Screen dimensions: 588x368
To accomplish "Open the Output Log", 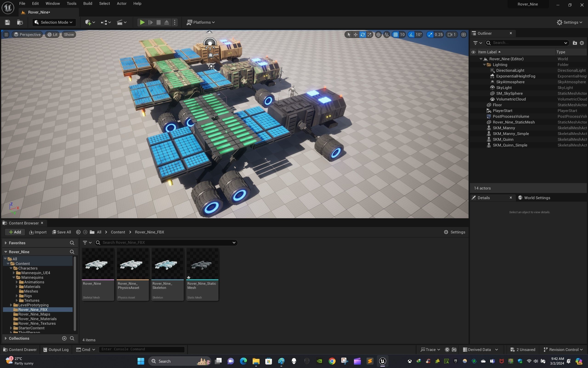I will coord(56,350).
